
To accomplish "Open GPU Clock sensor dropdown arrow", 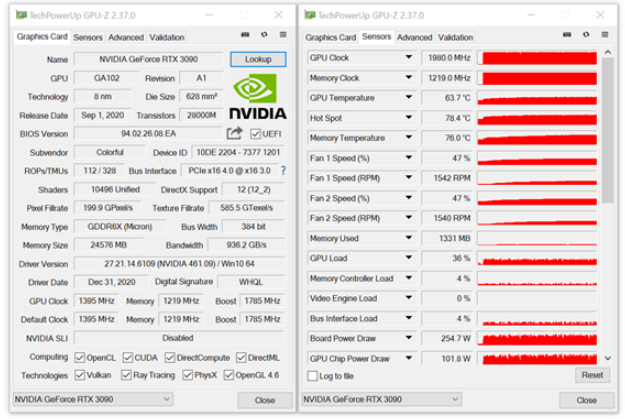I will (409, 57).
